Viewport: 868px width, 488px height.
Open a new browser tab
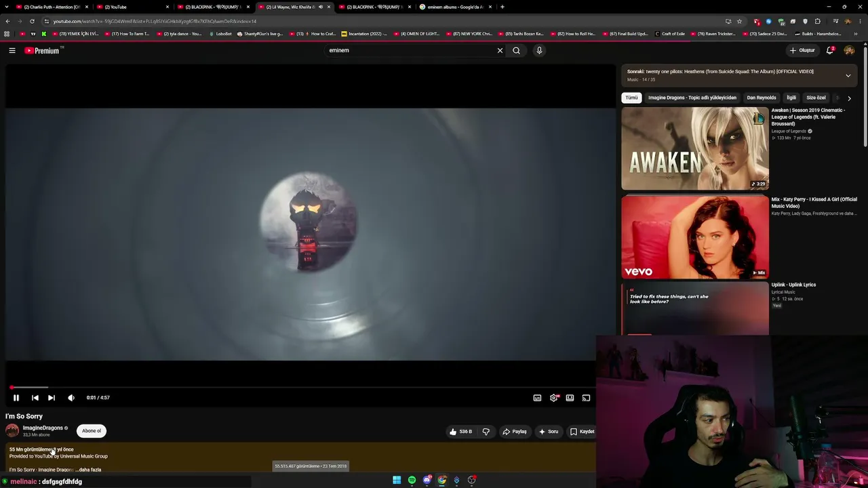[x=502, y=7]
